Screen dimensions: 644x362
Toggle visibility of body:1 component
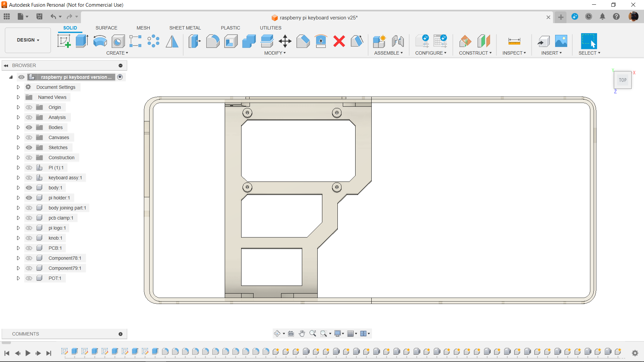[29, 187]
